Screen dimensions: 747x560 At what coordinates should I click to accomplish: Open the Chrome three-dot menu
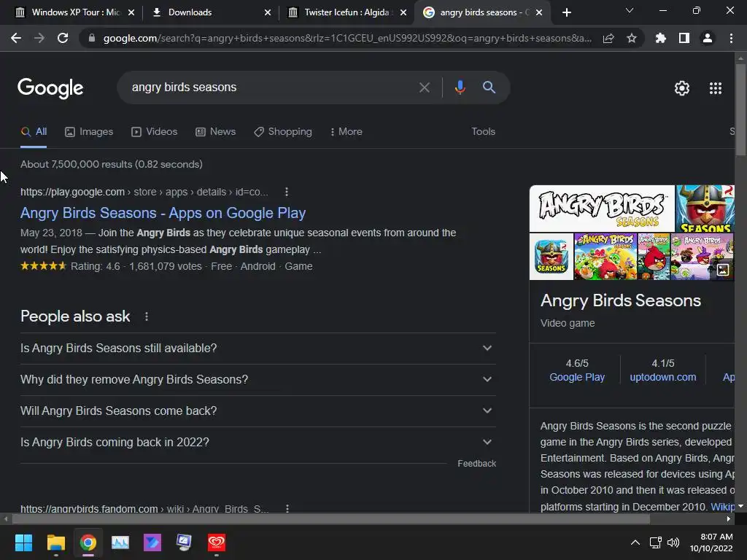pos(731,38)
